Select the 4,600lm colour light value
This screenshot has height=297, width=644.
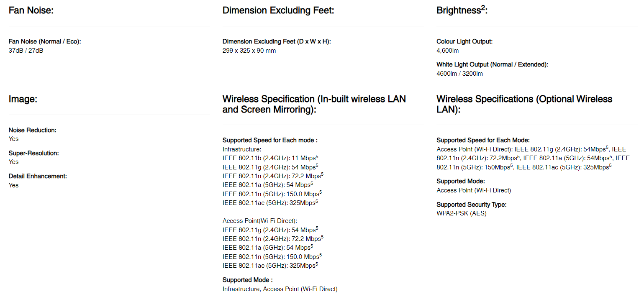(447, 51)
